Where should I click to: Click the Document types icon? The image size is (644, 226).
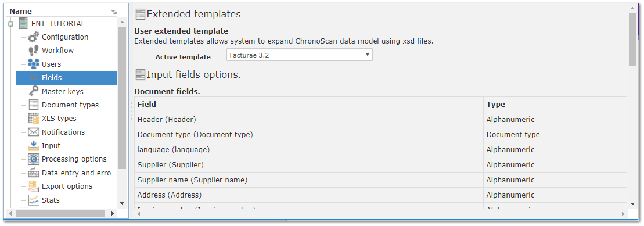34,105
